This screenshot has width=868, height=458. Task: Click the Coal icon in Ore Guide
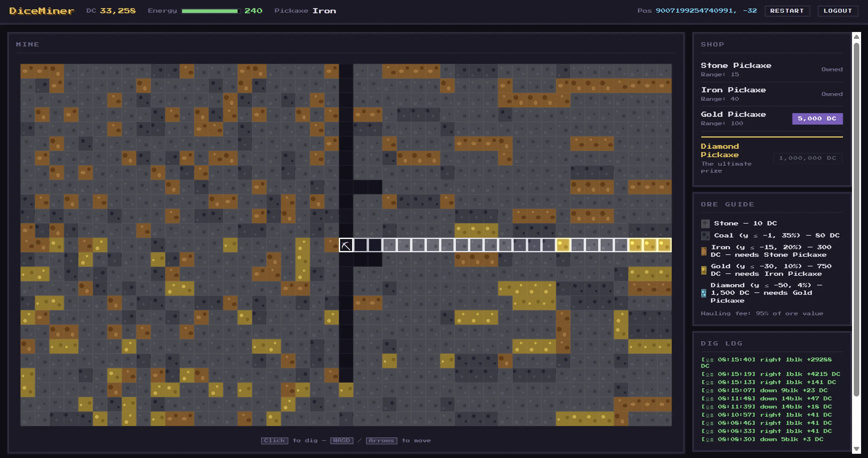pos(705,235)
